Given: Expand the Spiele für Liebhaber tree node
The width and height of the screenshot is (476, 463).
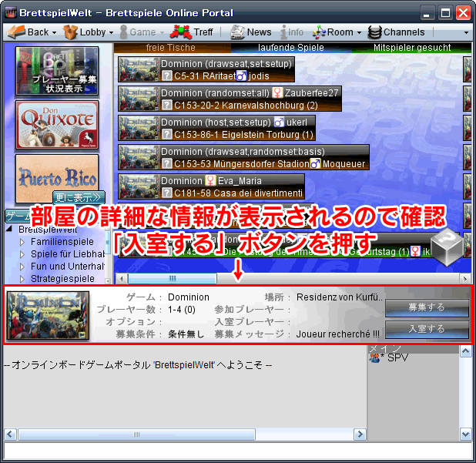Looking at the screenshot, I should point(22,254).
